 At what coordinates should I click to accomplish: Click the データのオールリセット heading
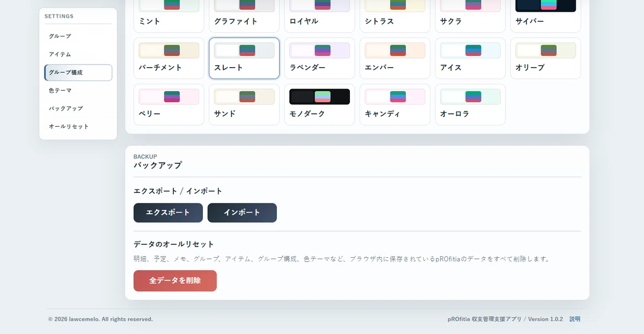tap(174, 244)
